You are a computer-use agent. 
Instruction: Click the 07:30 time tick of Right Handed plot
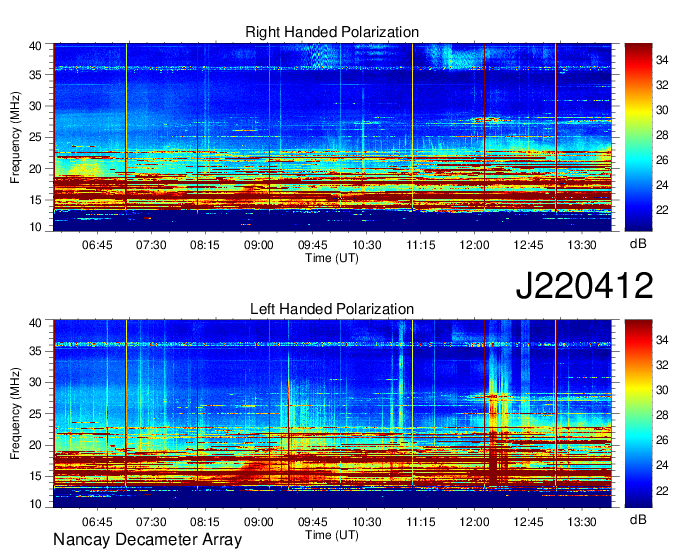[x=151, y=245]
